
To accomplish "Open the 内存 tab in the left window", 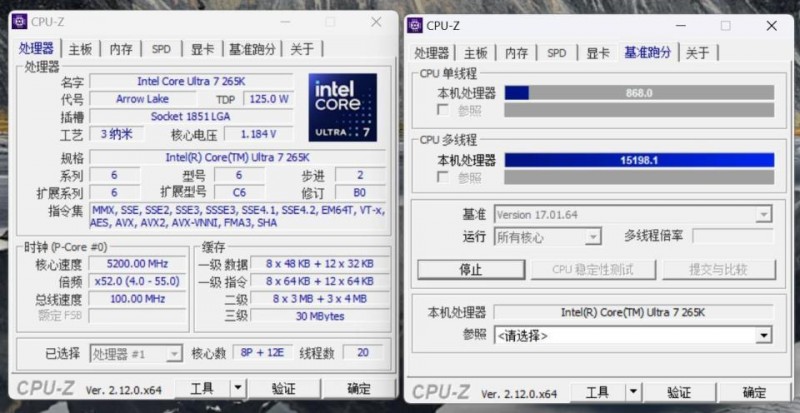I will [121, 49].
